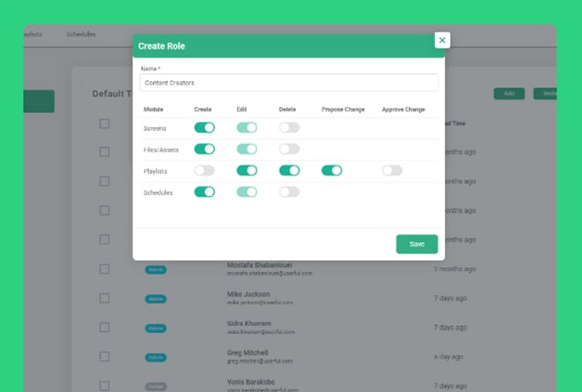Image resolution: width=582 pixels, height=392 pixels.
Task: Click the Add button
Action: point(508,93)
